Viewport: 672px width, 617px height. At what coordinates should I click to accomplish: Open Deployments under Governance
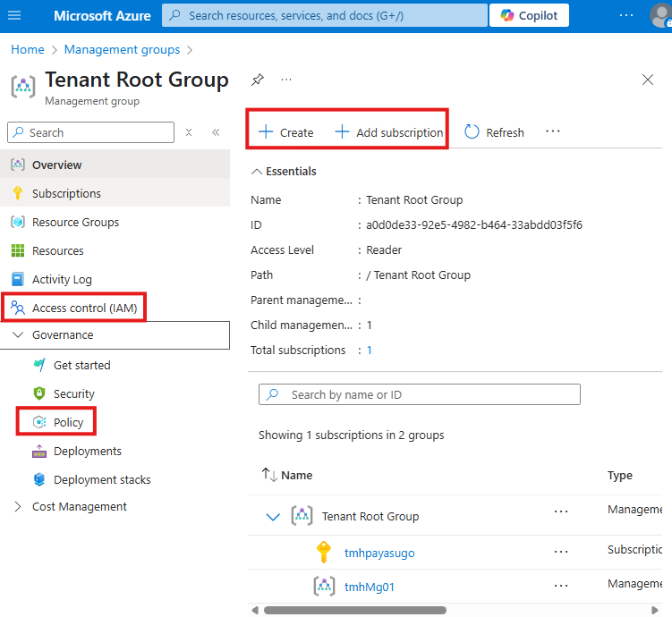88,452
